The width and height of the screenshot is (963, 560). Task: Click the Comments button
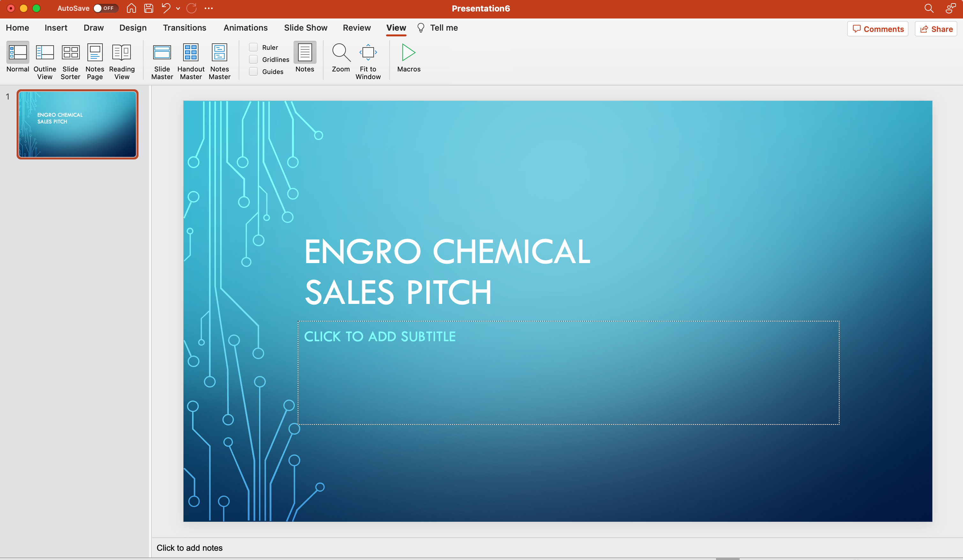click(x=878, y=29)
